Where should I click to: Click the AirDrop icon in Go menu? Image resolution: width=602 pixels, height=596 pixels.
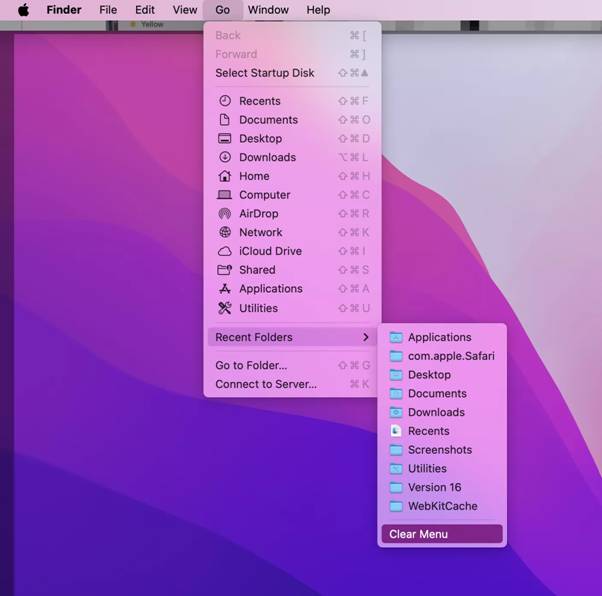point(224,214)
